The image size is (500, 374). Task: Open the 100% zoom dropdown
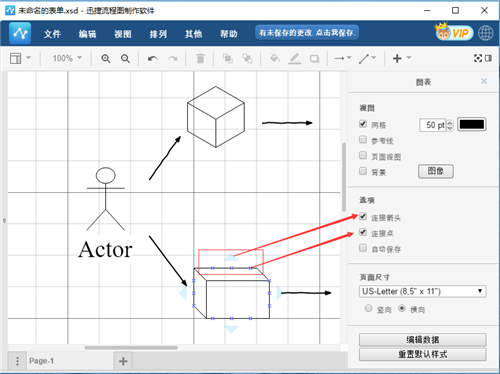click(x=67, y=58)
